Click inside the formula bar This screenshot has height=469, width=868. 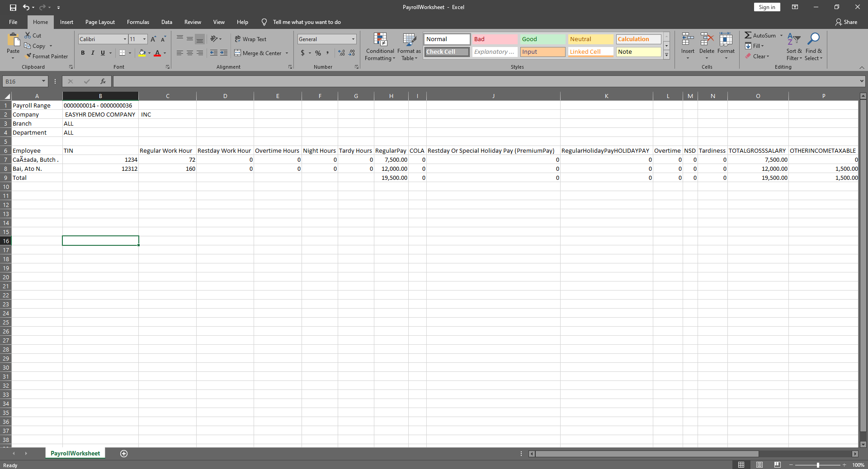click(486, 81)
